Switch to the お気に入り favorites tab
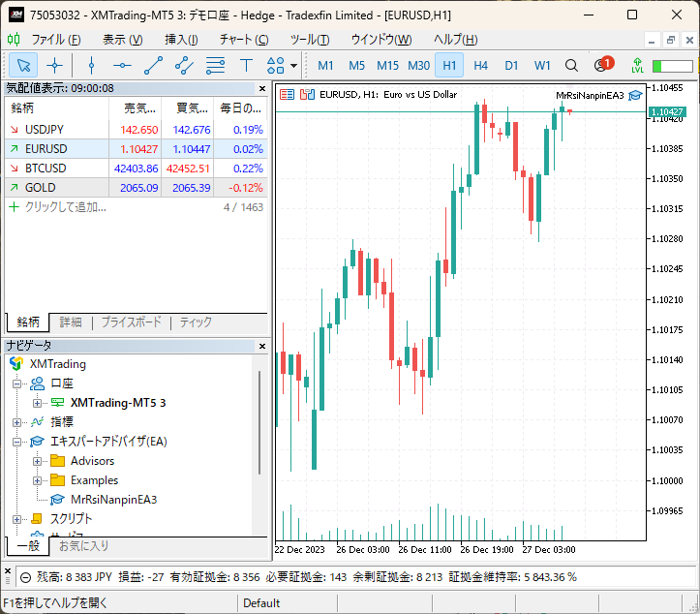This screenshot has height=614, width=700. (x=84, y=545)
